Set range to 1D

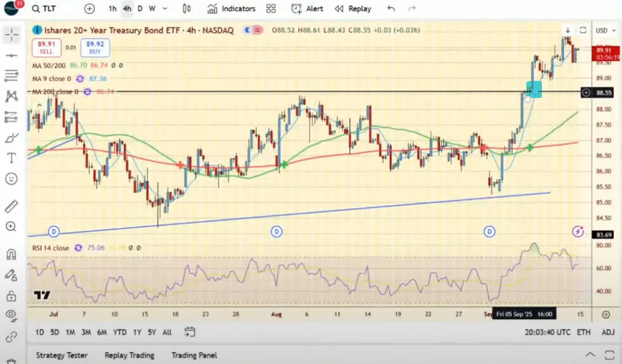click(x=40, y=332)
